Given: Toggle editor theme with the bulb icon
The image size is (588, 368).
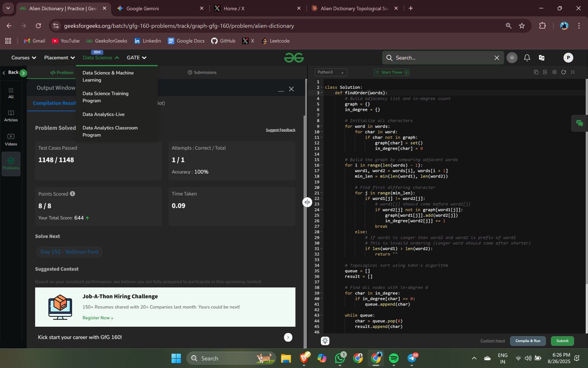Looking at the screenshot, I should (325, 341).
